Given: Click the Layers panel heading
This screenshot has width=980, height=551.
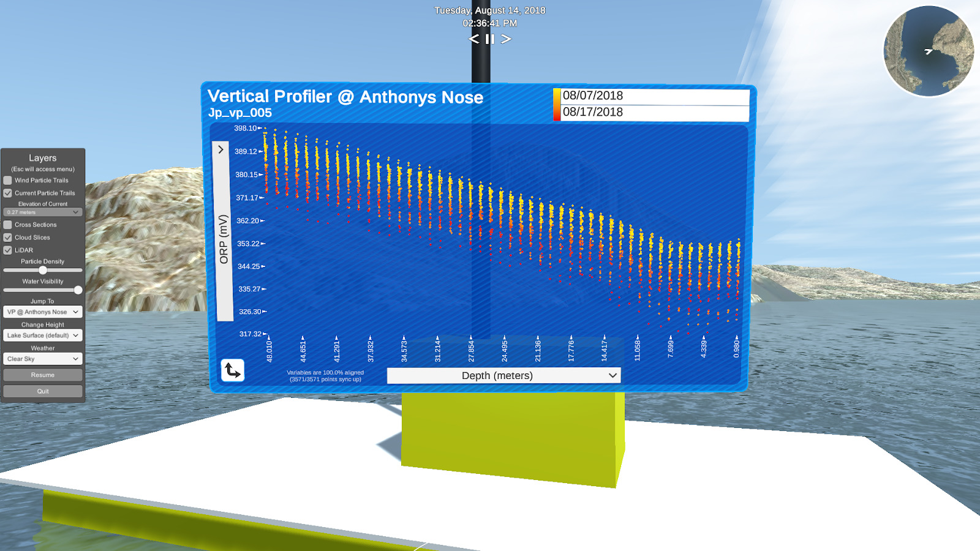Looking at the screenshot, I should pyautogui.click(x=43, y=158).
